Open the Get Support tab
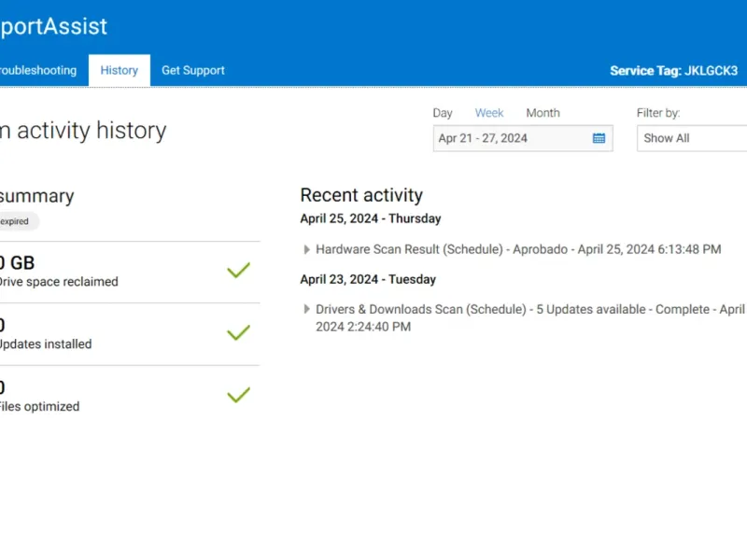 tap(193, 71)
